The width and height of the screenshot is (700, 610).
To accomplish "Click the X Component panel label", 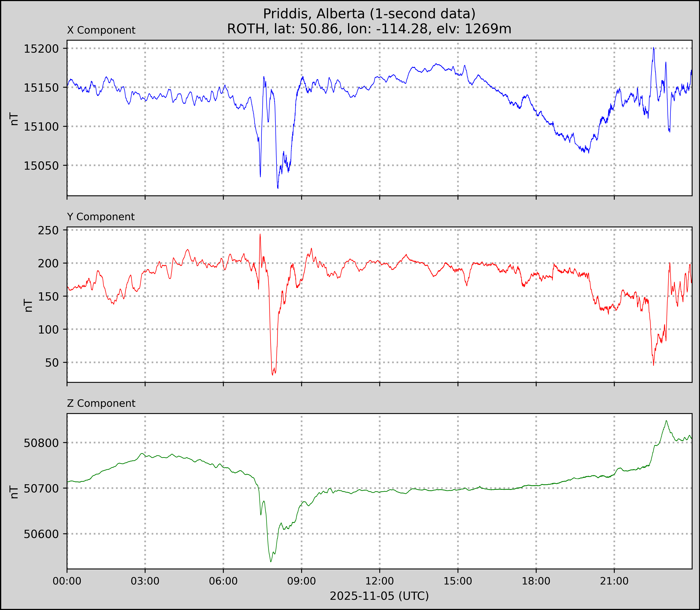I will click(101, 30).
